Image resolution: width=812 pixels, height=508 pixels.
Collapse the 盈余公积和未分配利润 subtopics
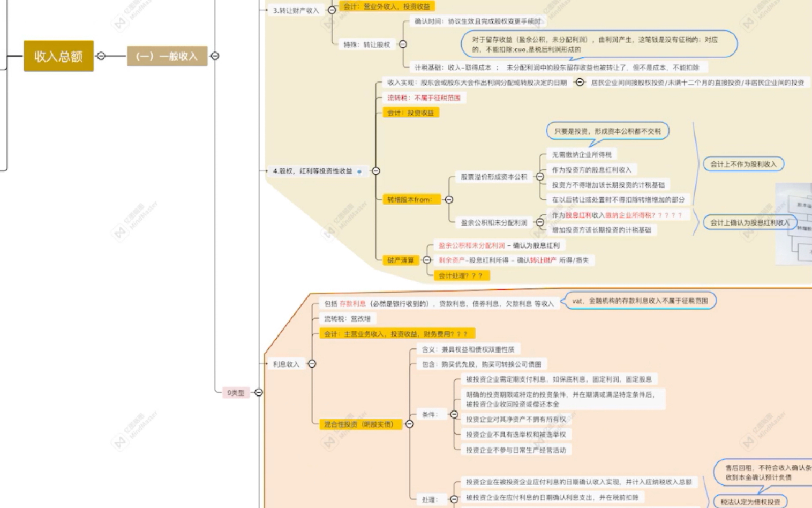pyautogui.click(x=540, y=222)
